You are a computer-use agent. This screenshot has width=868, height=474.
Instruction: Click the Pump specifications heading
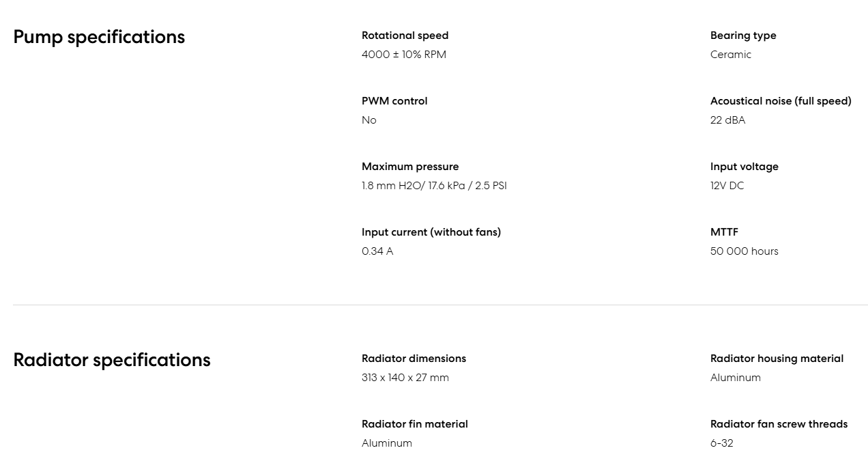point(99,37)
